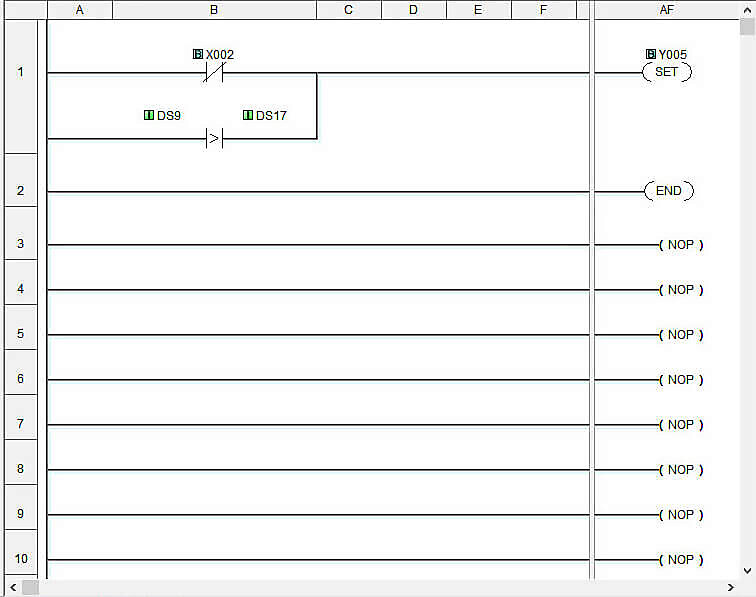Image resolution: width=756 pixels, height=597 pixels.
Task: Select the NOP coil on rung 7
Action: pyautogui.click(x=681, y=425)
